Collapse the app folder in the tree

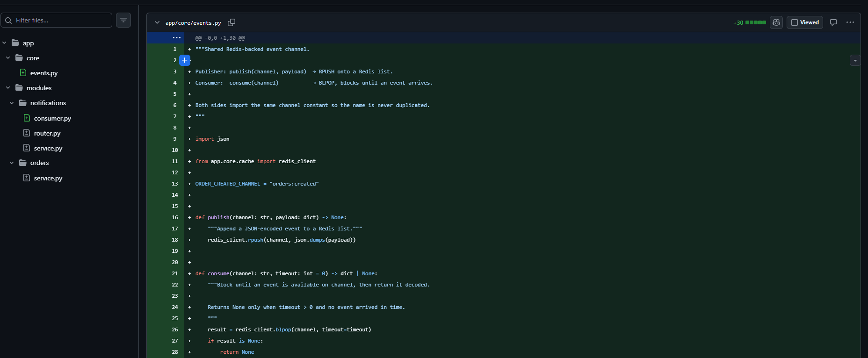coord(4,43)
